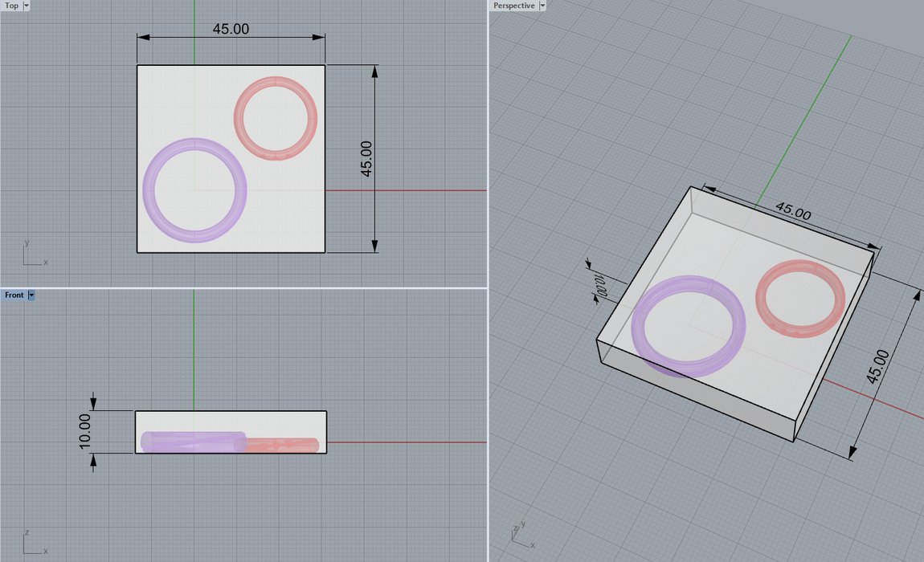Select the red ring in Top viewport
924x562 pixels.
click(240, 119)
